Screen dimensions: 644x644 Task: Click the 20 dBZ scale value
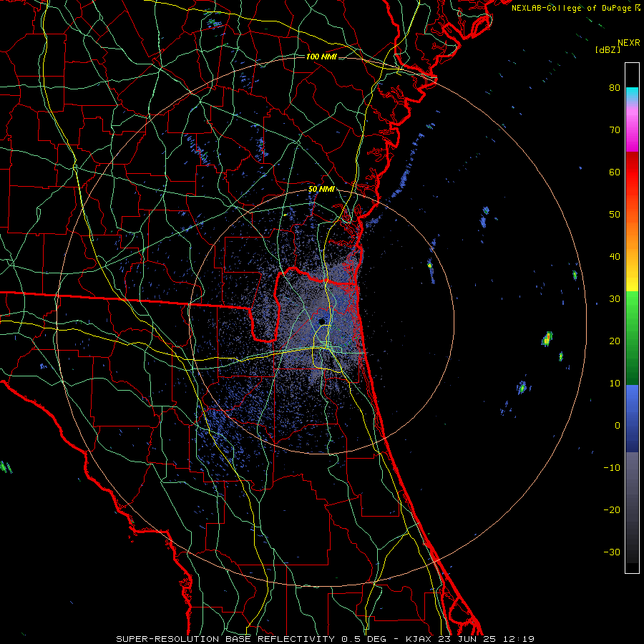(x=615, y=341)
